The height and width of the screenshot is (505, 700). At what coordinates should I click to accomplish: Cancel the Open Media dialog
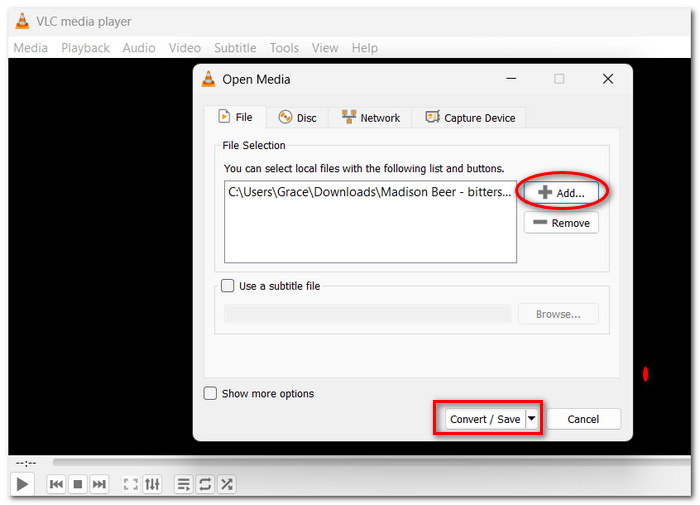583,419
